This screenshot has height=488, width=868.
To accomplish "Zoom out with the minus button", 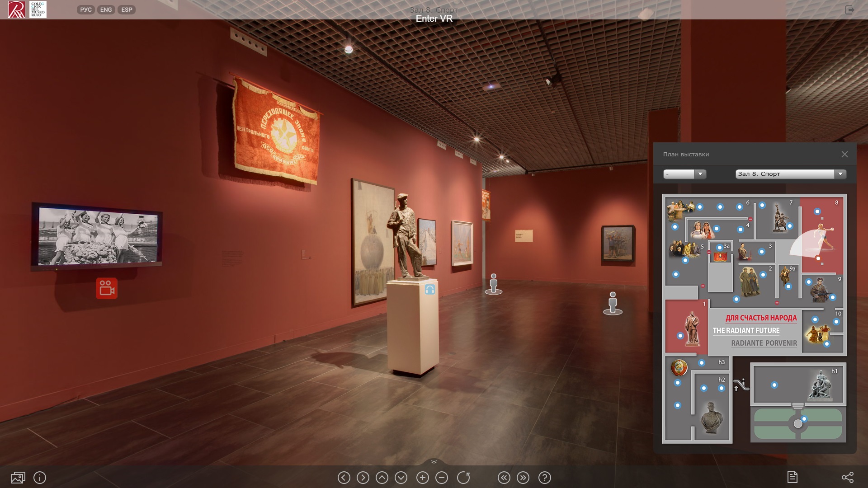I will click(442, 478).
